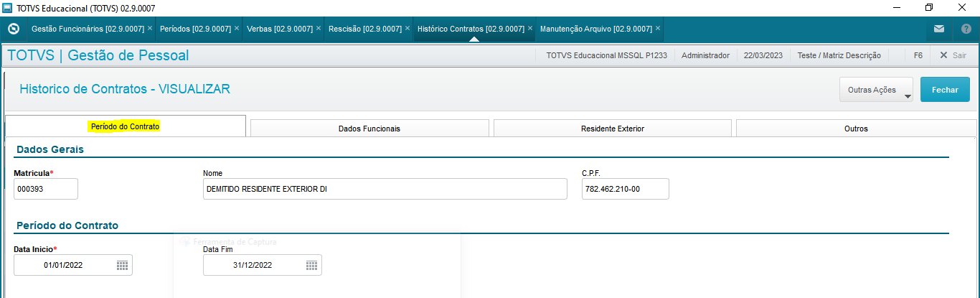
Task: Click the Teste / Matriz Descrição label
Action: [x=839, y=55]
